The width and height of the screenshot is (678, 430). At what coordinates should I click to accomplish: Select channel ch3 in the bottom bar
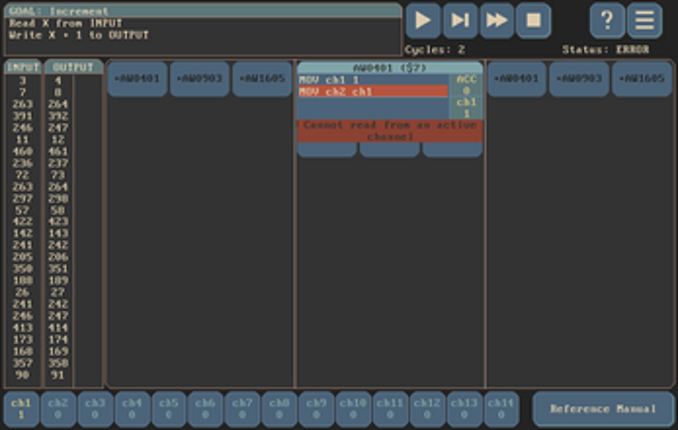tap(95, 409)
